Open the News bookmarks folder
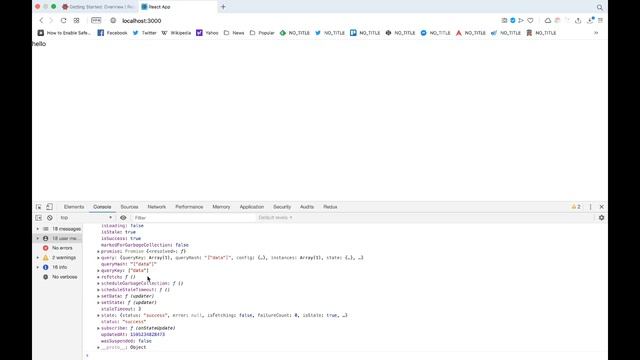 pyautogui.click(x=234, y=33)
